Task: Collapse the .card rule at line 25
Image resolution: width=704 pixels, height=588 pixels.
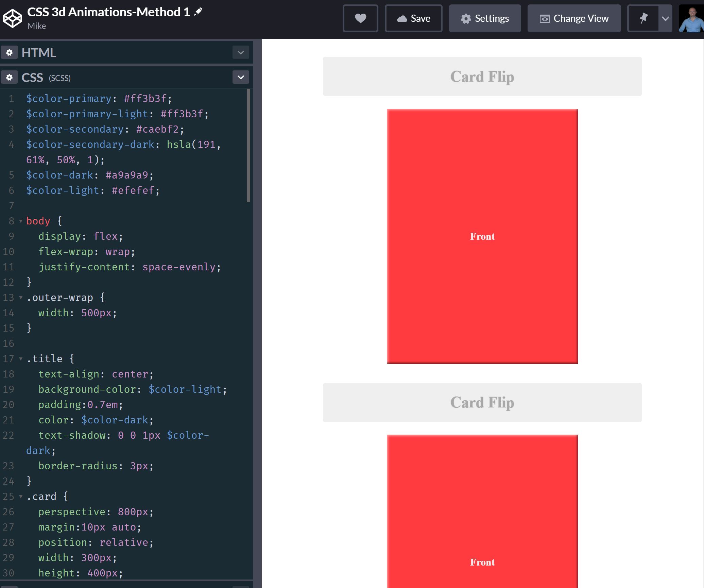Action: tap(21, 497)
